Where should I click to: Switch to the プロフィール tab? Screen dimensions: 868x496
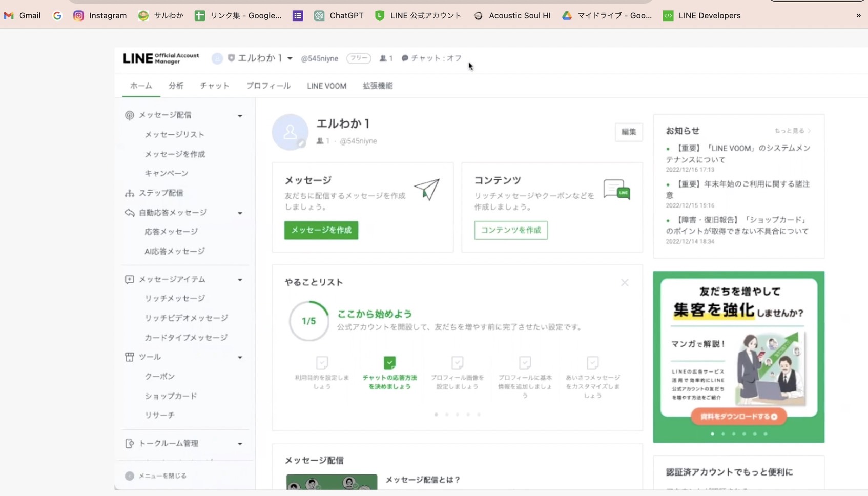point(268,86)
